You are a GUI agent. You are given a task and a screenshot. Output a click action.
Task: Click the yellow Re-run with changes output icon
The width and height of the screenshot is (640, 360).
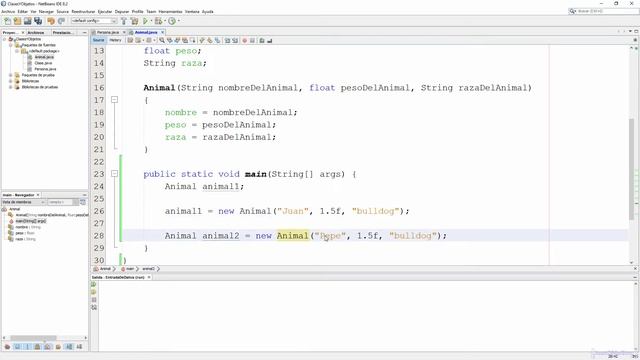[x=94, y=292]
